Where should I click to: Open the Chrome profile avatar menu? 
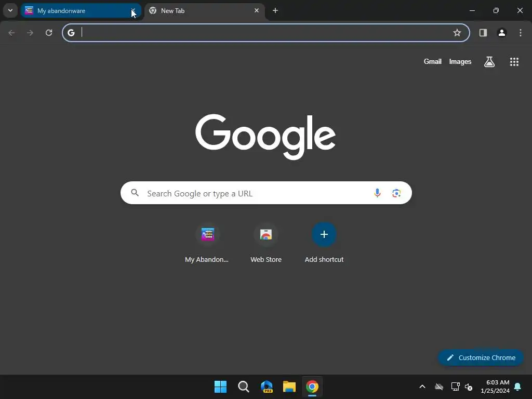[502, 33]
